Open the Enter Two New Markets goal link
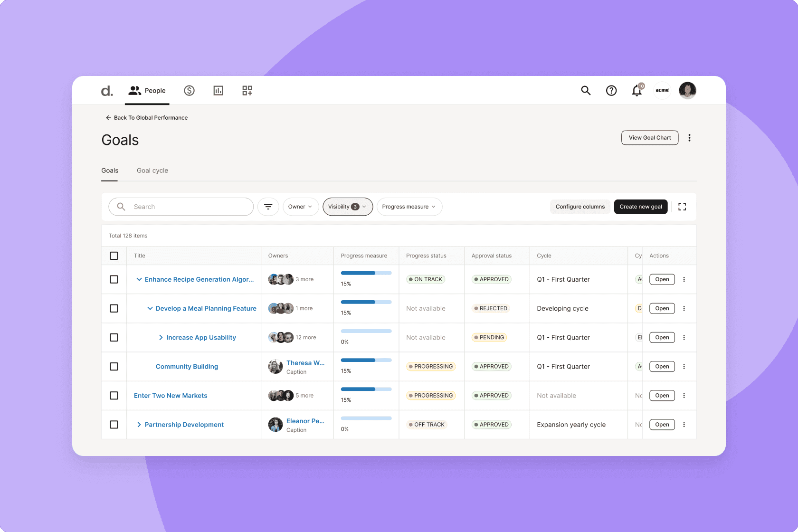The width and height of the screenshot is (798, 532). click(x=171, y=396)
